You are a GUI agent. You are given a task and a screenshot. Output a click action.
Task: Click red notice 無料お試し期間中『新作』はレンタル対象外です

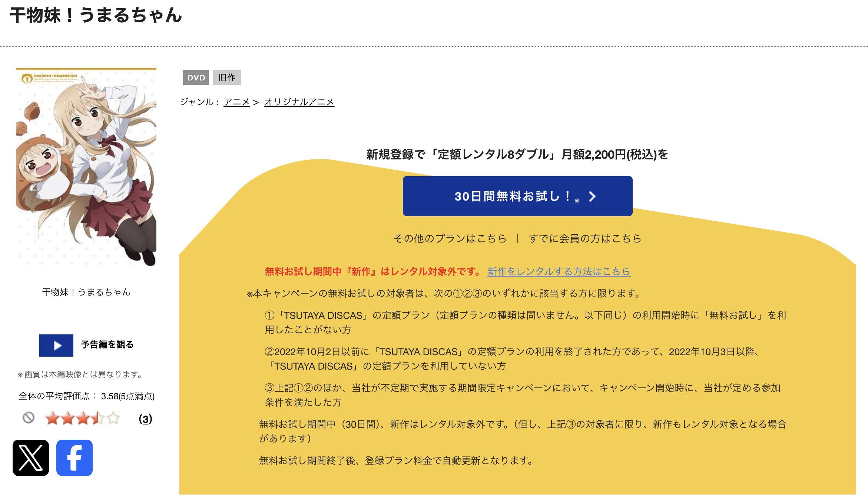point(373,272)
